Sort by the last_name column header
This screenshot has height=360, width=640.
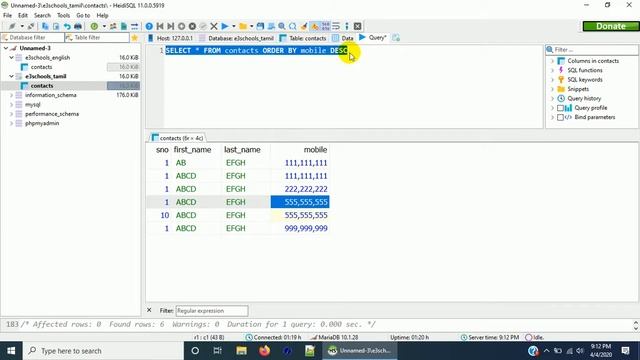(246, 150)
